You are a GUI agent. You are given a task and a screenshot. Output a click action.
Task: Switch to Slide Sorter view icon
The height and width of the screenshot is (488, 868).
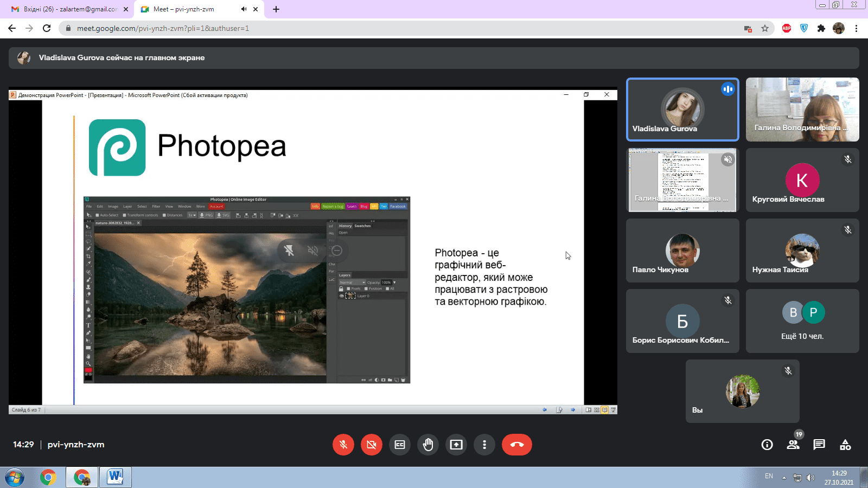(597, 410)
